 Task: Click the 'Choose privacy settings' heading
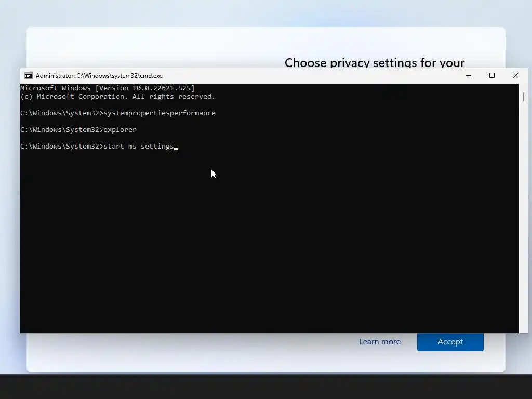point(375,62)
